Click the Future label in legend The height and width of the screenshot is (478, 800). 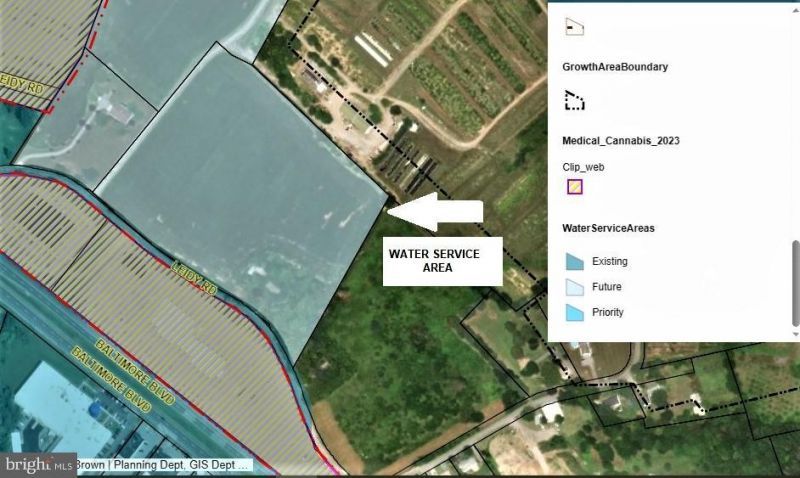[607, 287]
